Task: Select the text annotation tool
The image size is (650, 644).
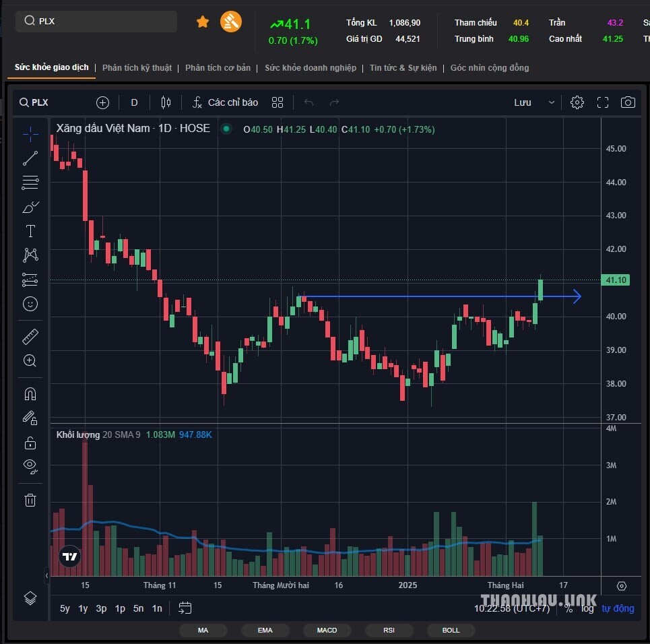Action: pos(30,231)
